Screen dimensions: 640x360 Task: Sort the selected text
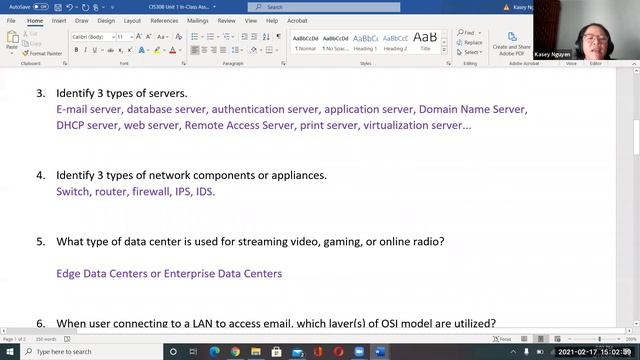(x=266, y=37)
